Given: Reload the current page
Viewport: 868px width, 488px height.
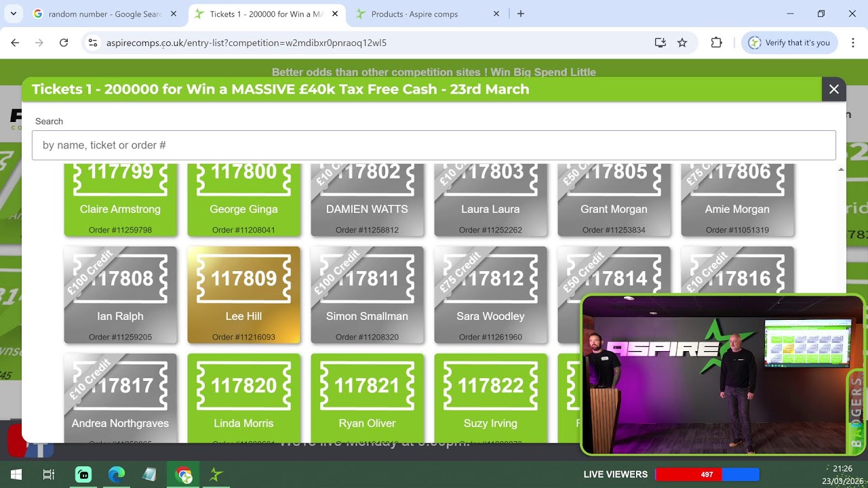Looking at the screenshot, I should point(64,43).
